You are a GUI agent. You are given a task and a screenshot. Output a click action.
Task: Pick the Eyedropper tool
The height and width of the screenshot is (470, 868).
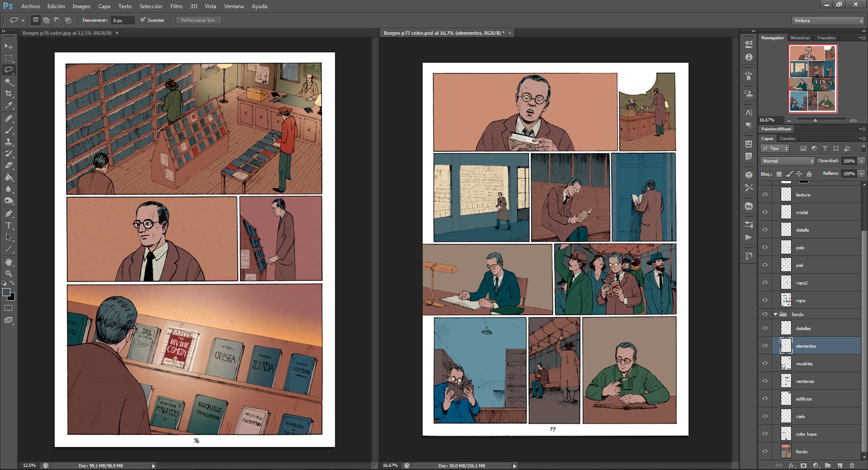9,105
